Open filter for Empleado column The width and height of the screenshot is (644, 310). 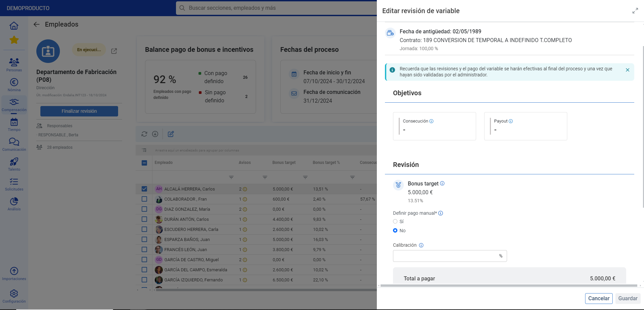(231, 177)
